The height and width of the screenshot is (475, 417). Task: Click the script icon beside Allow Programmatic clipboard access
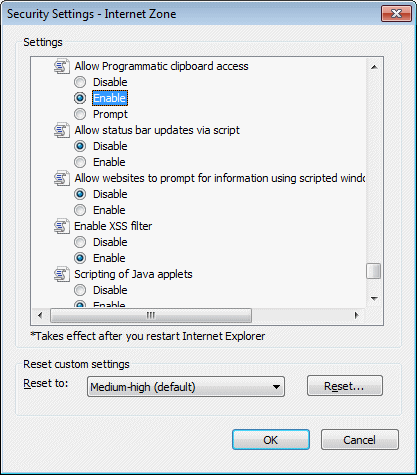pos(62,66)
